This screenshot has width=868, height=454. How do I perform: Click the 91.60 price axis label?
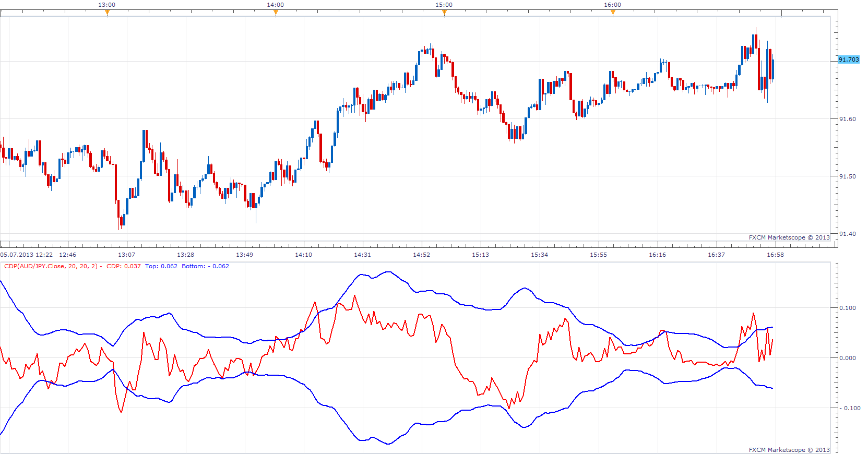click(848, 119)
